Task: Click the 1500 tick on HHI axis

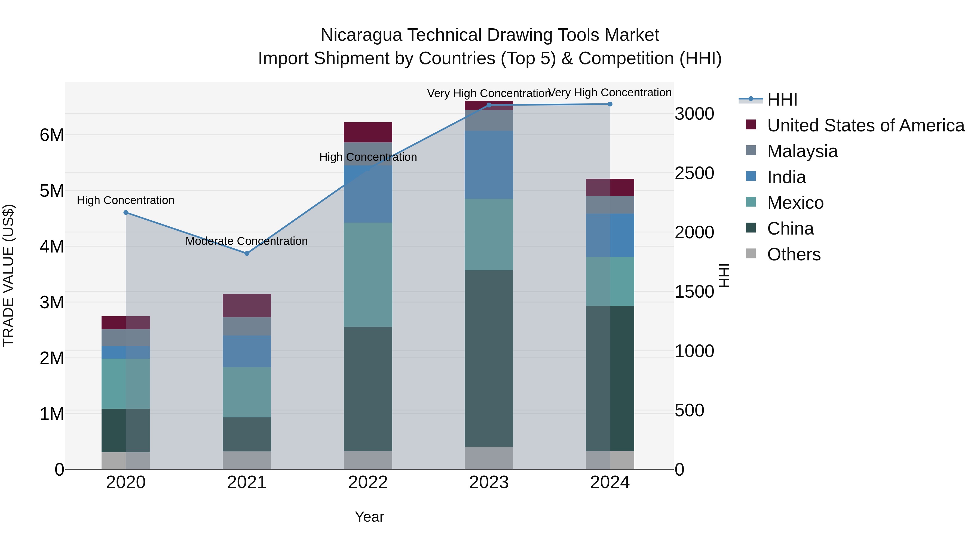Action: pyautogui.click(x=695, y=292)
